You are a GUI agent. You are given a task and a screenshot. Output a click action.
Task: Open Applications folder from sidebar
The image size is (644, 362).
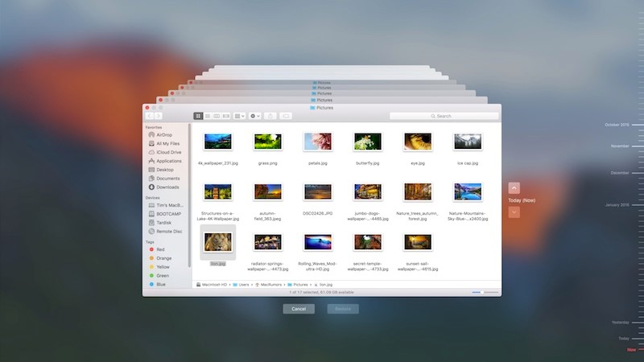pyautogui.click(x=168, y=161)
